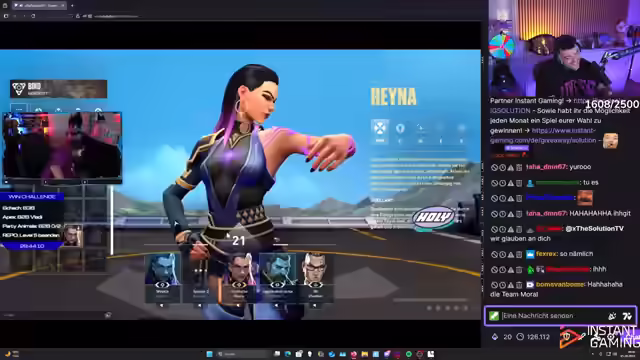The image size is (640, 360).
Task: Click taha_dmn67 username on 'yurooo' message
Action: [x=546, y=167]
